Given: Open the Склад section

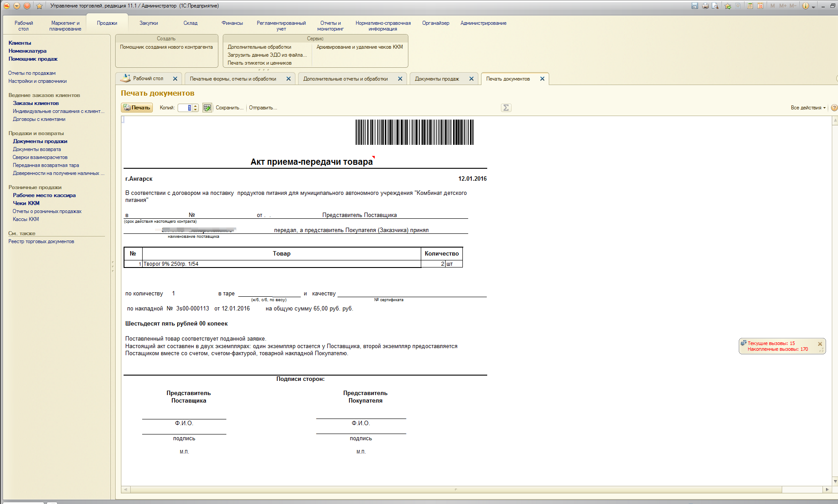Looking at the screenshot, I should pyautogui.click(x=190, y=23).
